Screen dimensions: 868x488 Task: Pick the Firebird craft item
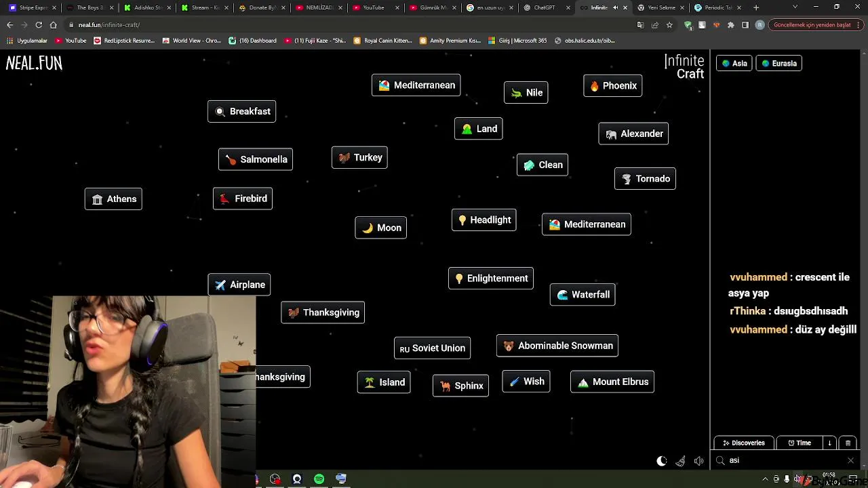tap(243, 199)
